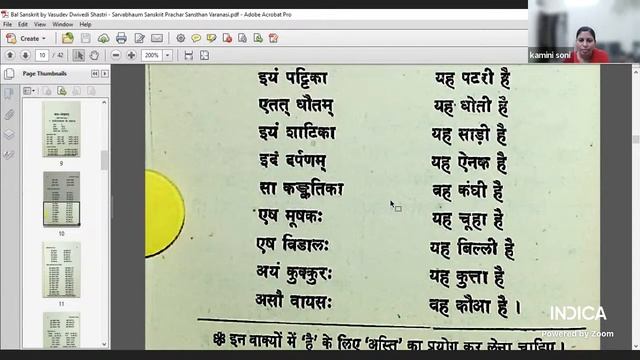Click thumbnails scrollbar up arrow
Screen dimensions: 640x360
(x=104, y=102)
